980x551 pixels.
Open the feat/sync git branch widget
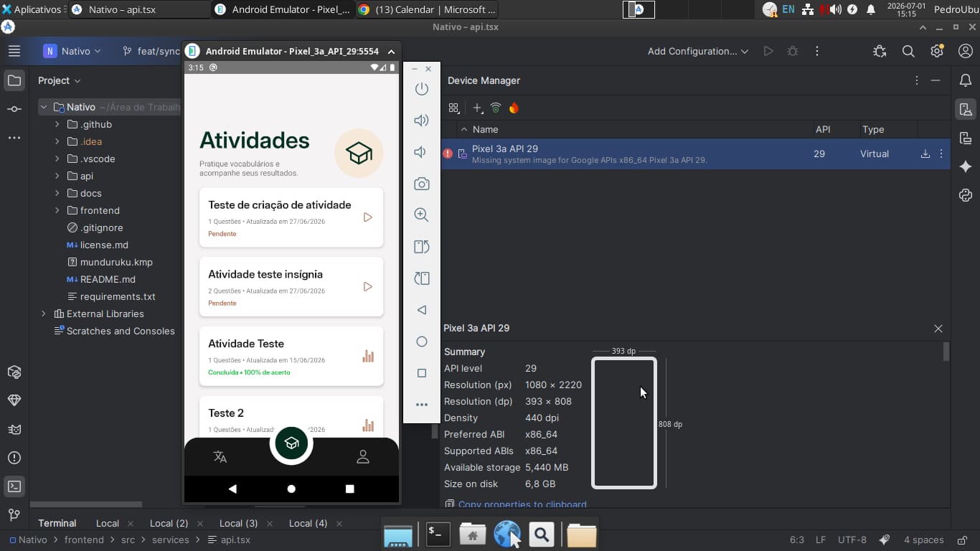pos(151,51)
